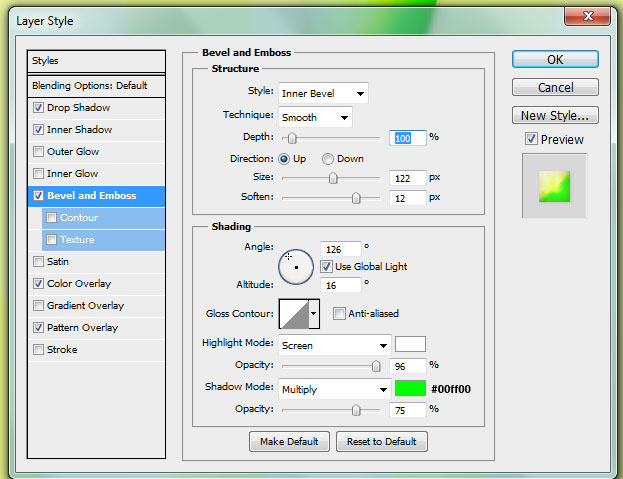
Task: Select the Satin style entry
Action: pos(60,262)
